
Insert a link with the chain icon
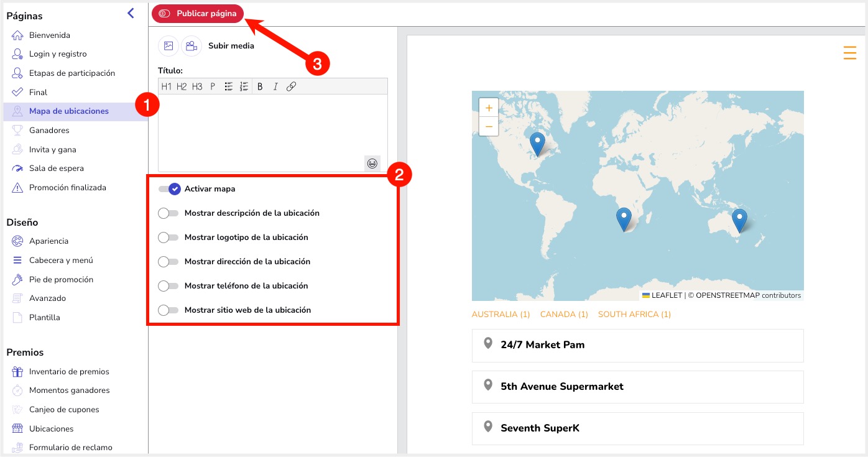tap(291, 86)
